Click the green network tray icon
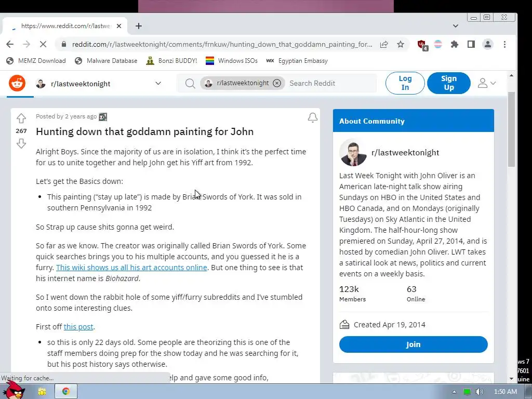 coord(467,392)
